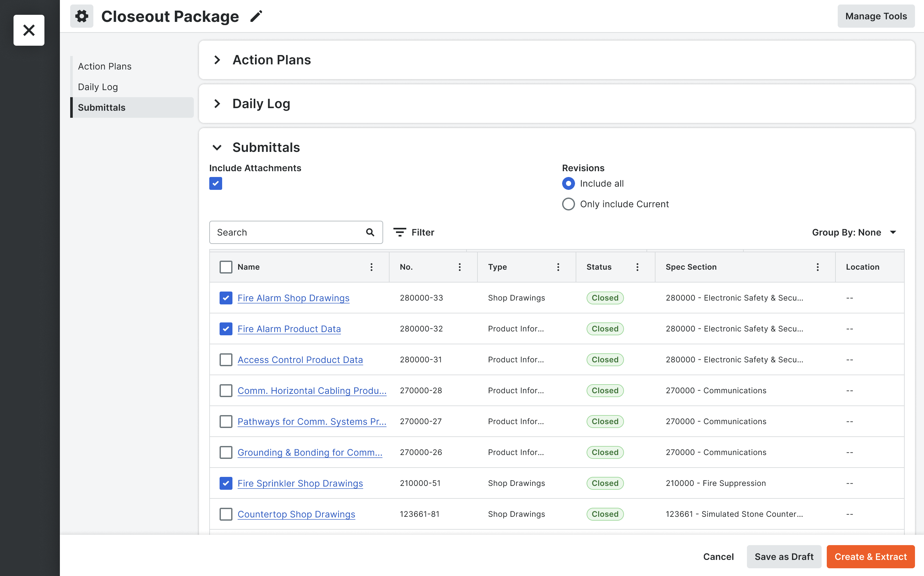This screenshot has width=924, height=576.
Task: Click the settings gear icon beside Closeout Package
Action: point(81,16)
